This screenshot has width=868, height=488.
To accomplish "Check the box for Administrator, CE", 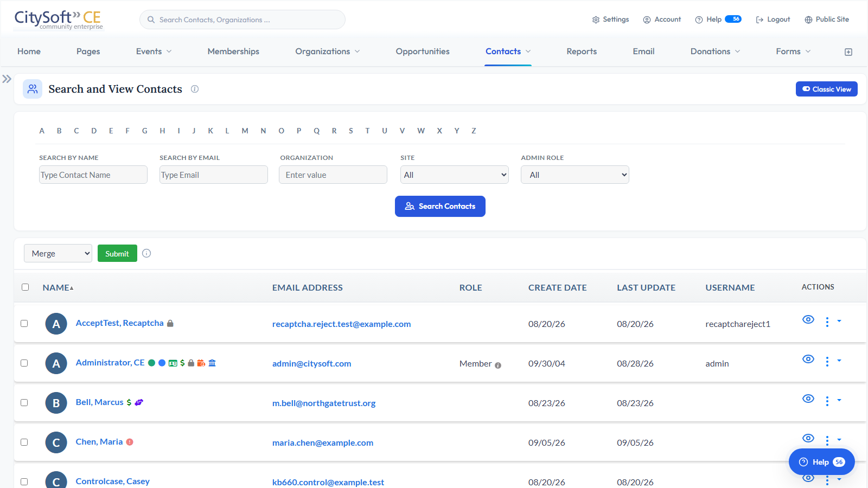I will (x=24, y=363).
